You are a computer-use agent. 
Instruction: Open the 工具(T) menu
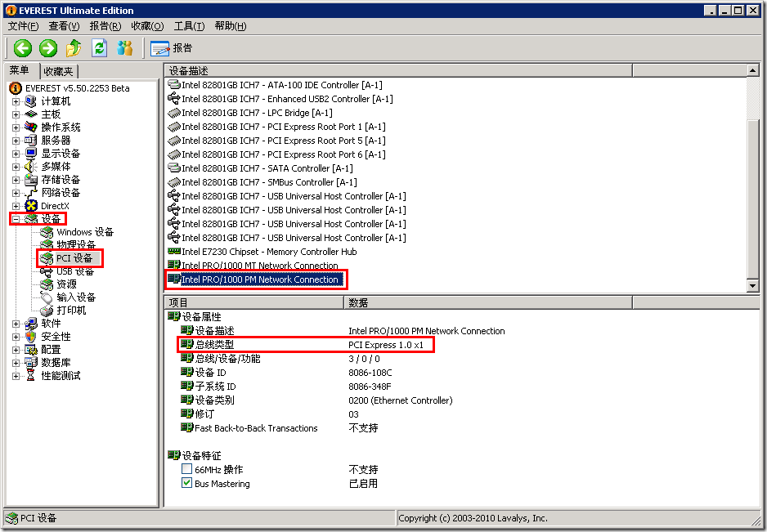189,26
